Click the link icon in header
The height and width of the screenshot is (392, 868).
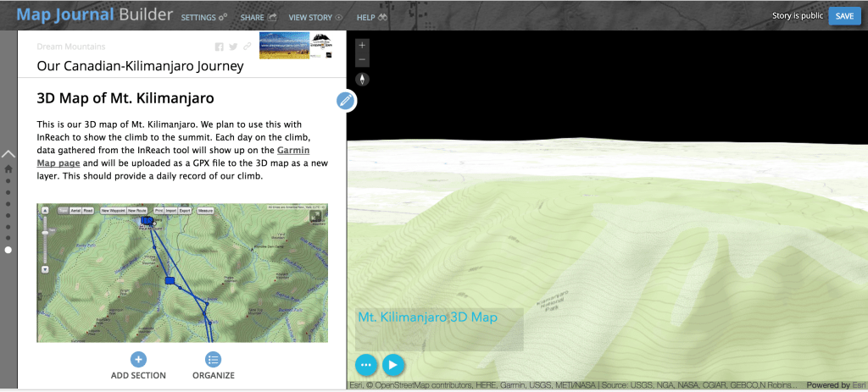pos(247,47)
